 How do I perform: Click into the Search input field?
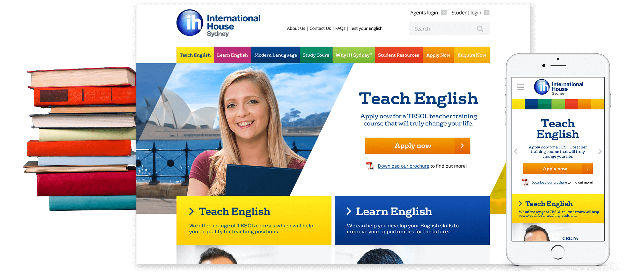point(449,29)
